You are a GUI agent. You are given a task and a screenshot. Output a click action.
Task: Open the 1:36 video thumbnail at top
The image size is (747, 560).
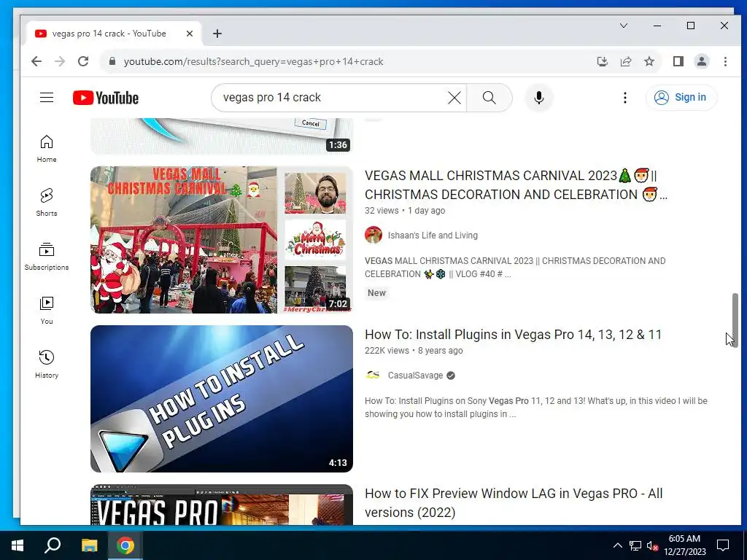[x=222, y=136]
